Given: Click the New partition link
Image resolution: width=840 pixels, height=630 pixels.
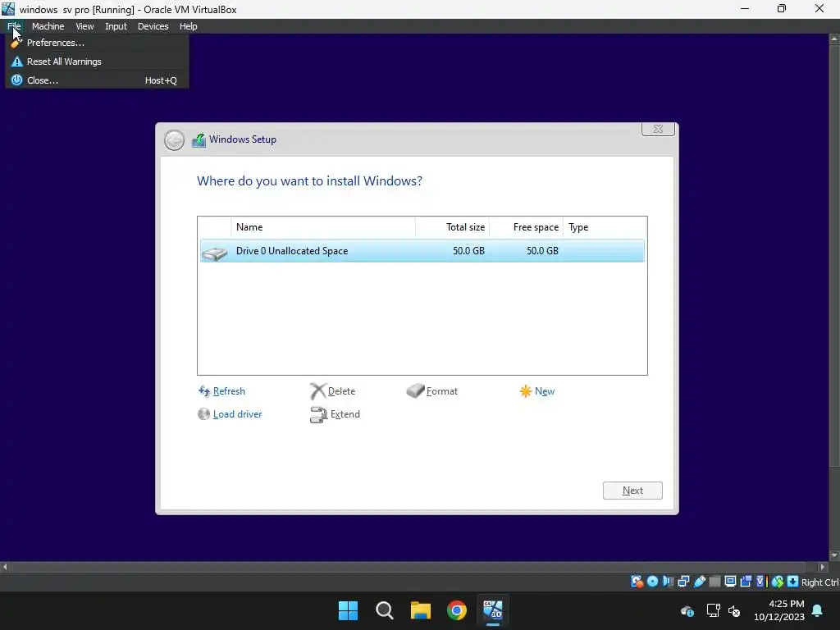Looking at the screenshot, I should coord(545,391).
